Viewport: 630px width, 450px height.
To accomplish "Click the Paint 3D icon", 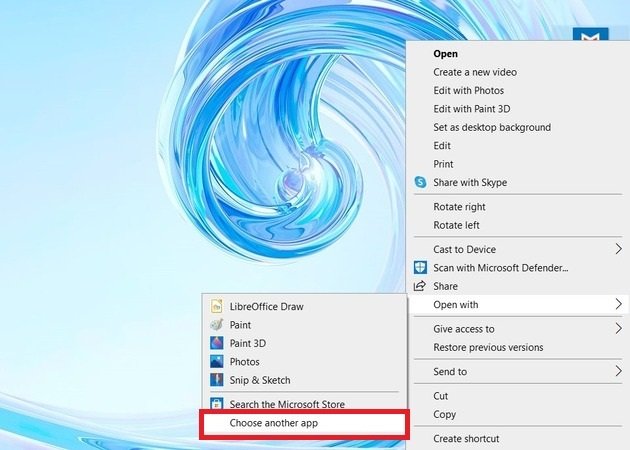I will tap(217, 343).
